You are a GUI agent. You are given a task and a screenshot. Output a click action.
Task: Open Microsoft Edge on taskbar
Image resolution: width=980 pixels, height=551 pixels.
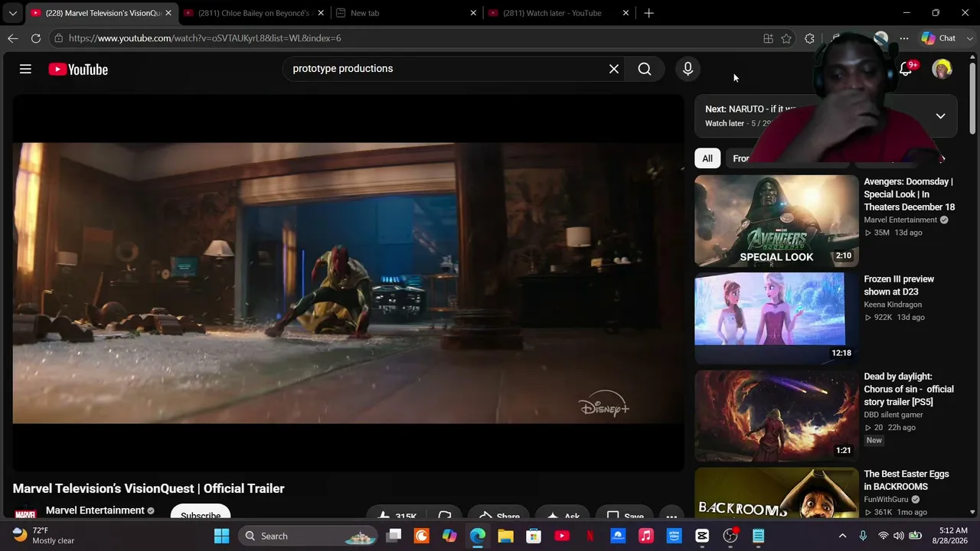coord(478,536)
